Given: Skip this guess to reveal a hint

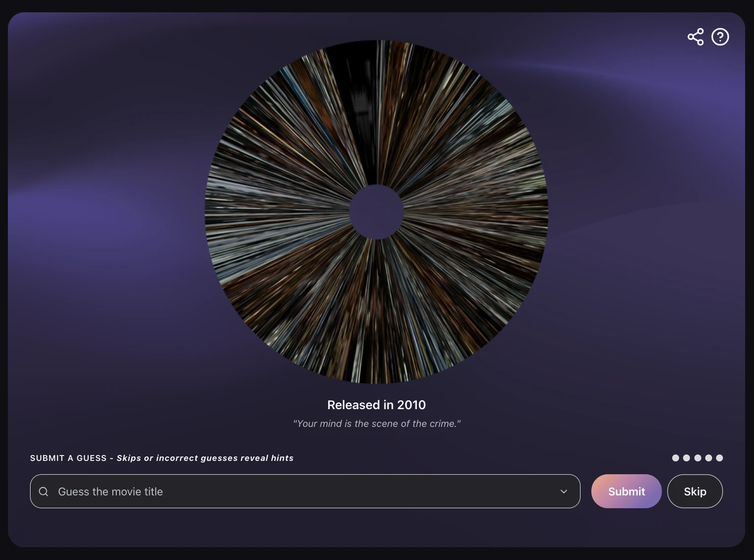Looking at the screenshot, I should (695, 491).
